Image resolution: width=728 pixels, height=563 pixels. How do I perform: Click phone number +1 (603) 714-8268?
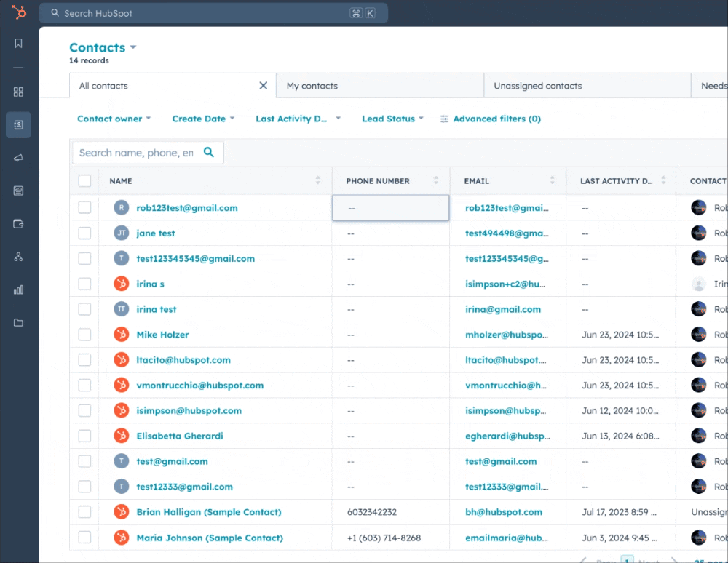[384, 538]
